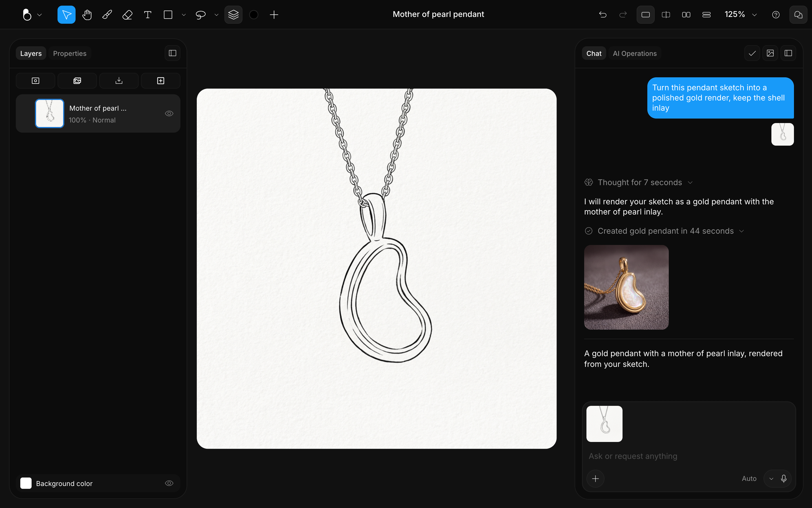Viewport: 812px width, 508px height.
Task: Select the Hand pan tool
Action: pos(87,14)
